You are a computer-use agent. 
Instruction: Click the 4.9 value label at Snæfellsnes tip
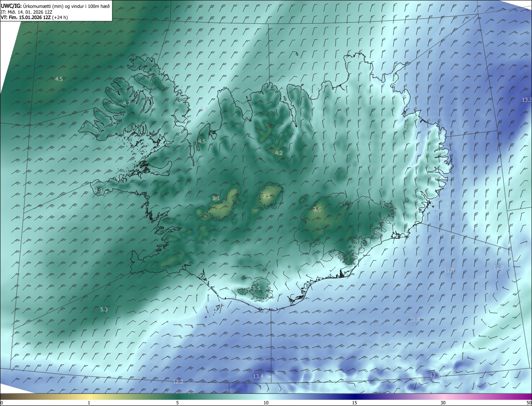(99, 190)
